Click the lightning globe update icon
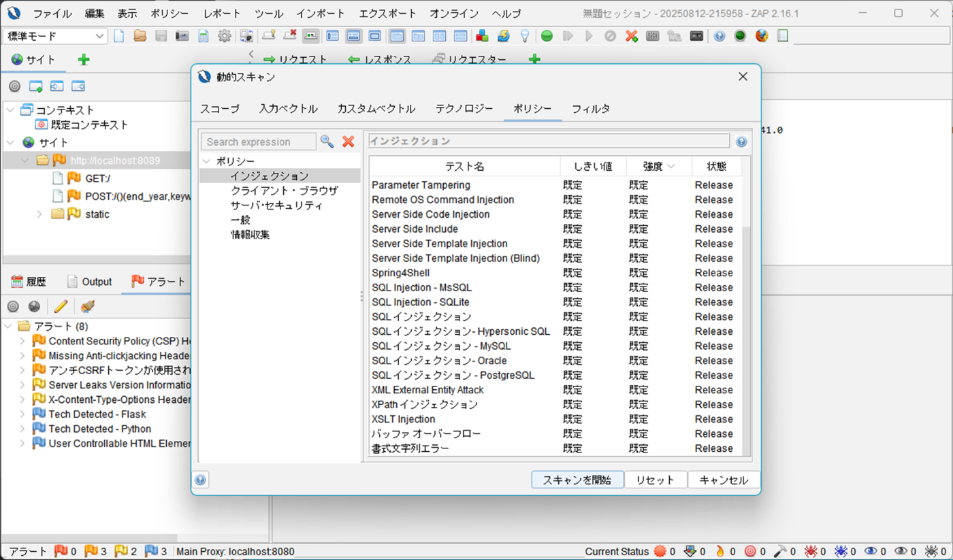The height and width of the screenshot is (560, 953). [503, 36]
